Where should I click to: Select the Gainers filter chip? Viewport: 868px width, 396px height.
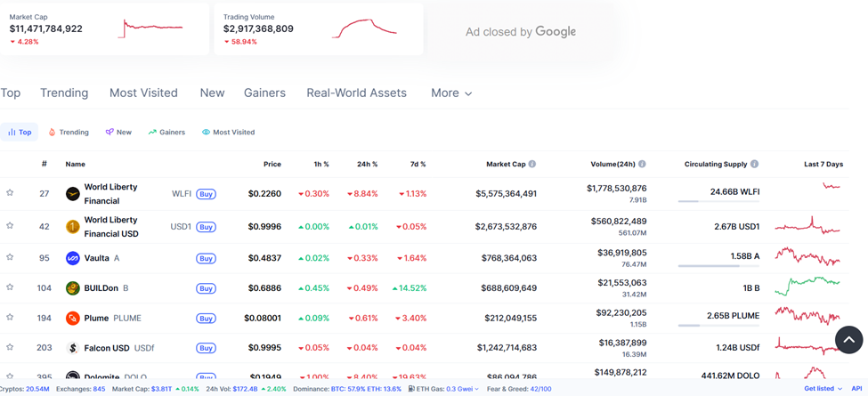coord(166,132)
